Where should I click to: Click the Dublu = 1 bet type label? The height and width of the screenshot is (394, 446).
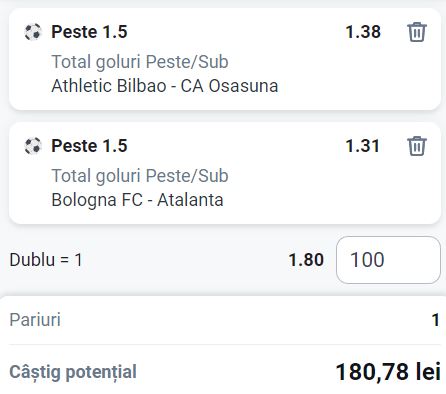pos(46,260)
